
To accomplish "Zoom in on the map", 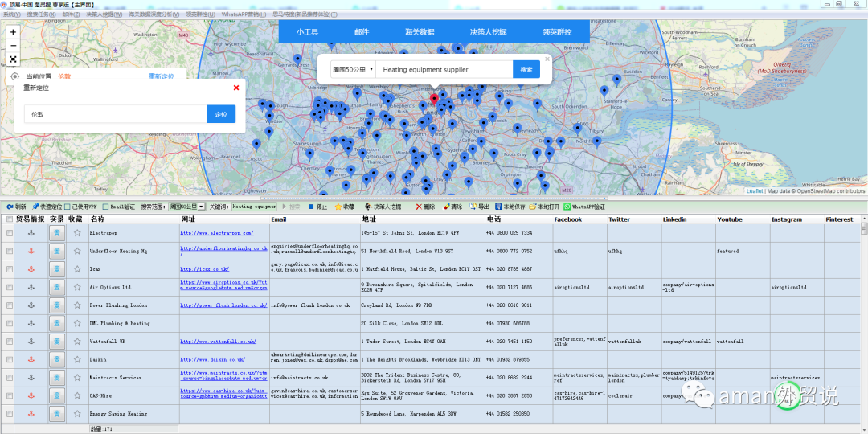I will point(14,32).
